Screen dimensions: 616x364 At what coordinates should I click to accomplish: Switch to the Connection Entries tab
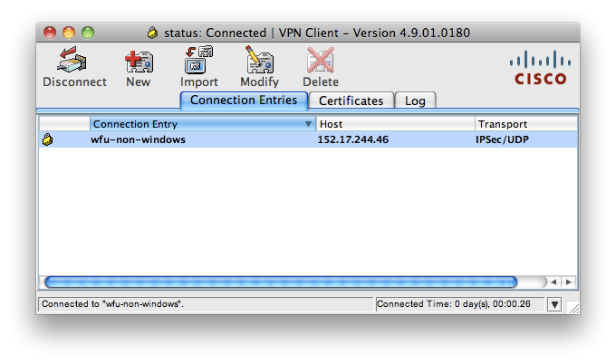click(244, 101)
